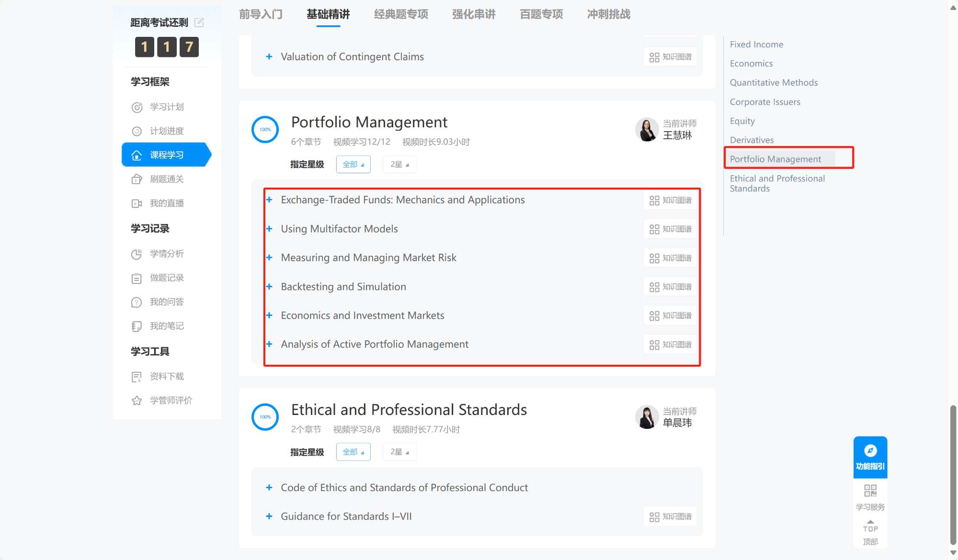The image size is (958, 560).
Task: Open 知识图谱 for Using Multifactor Models
Action: click(670, 229)
